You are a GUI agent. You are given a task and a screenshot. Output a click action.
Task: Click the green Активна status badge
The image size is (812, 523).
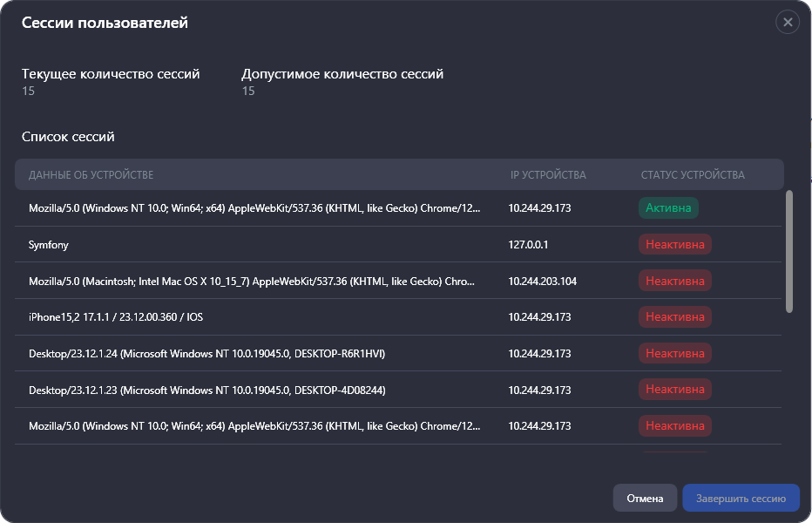[x=668, y=208]
